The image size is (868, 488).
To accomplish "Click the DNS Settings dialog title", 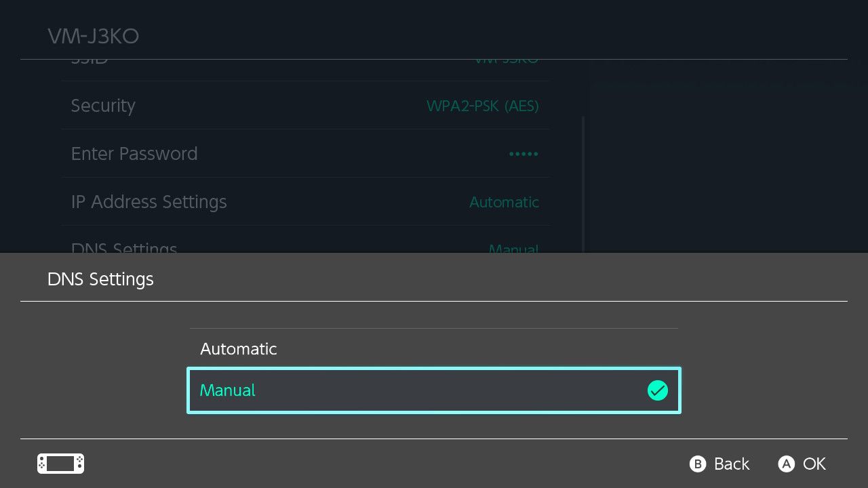I will pyautogui.click(x=100, y=279).
